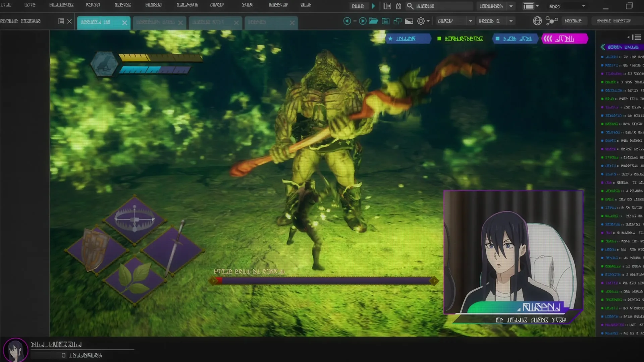The image size is (644, 362).
Task: Toggle the green square status label in the overlay
Action: point(460,39)
